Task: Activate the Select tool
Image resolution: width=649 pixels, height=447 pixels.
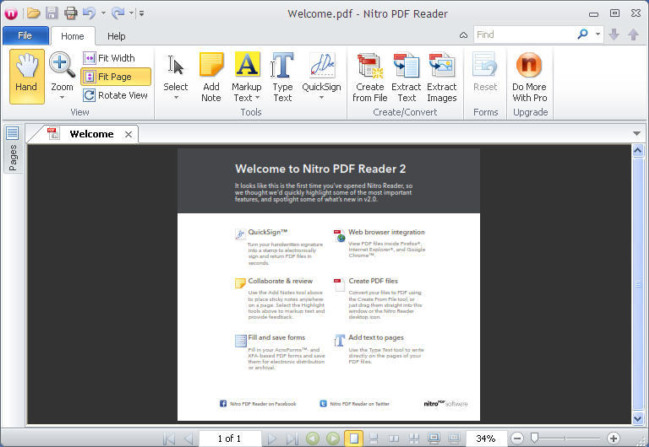Action: pyautogui.click(x=175, y=71)
